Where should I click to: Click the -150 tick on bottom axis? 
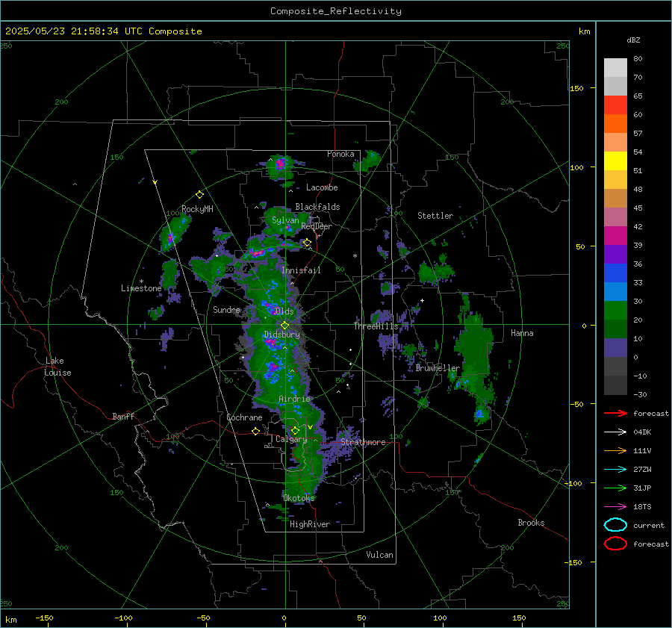tap(45, 618)
